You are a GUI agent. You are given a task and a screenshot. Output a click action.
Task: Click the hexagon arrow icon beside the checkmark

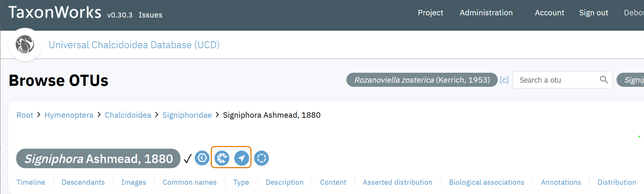click(x=202, y=158)
